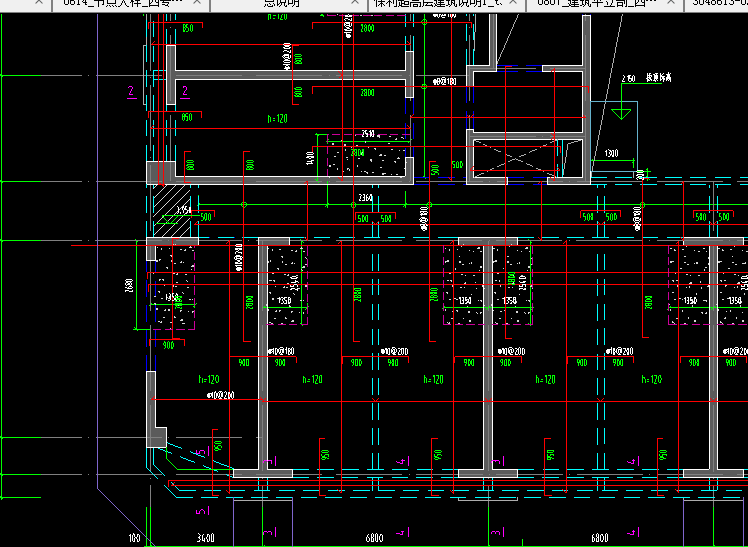Select the 2360 dimension text

(x=365, y=198)
